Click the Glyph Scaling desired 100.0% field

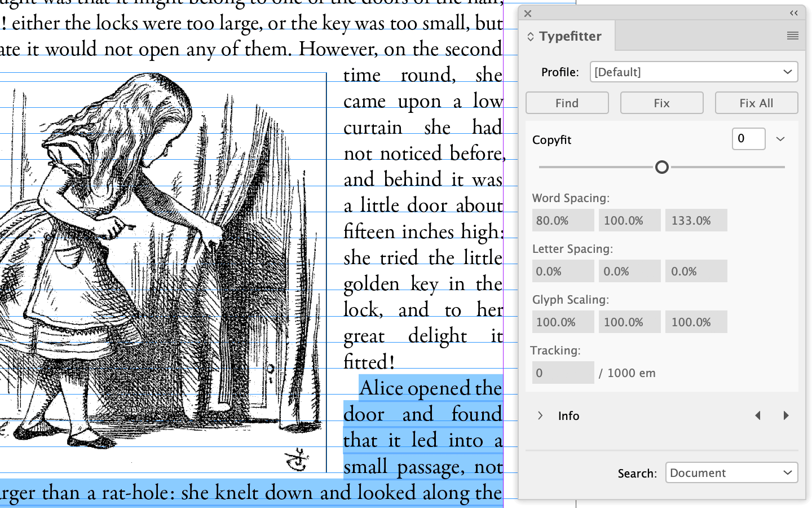point(629,322)
